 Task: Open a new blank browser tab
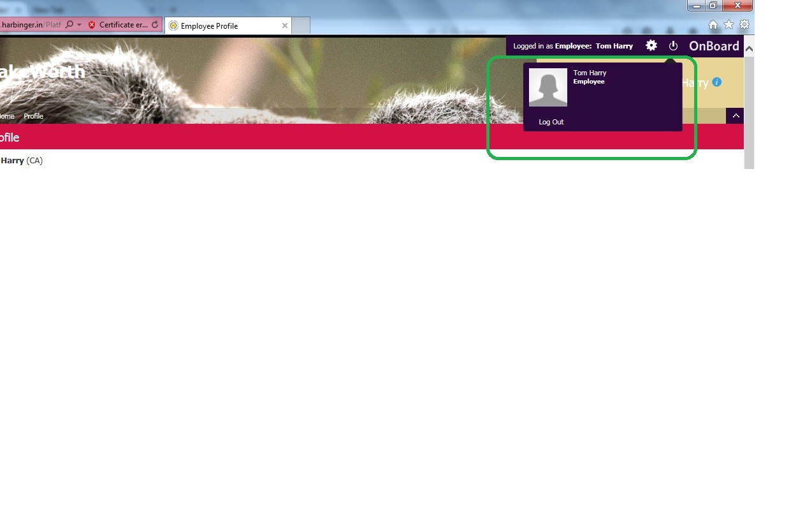pos(301,26)
